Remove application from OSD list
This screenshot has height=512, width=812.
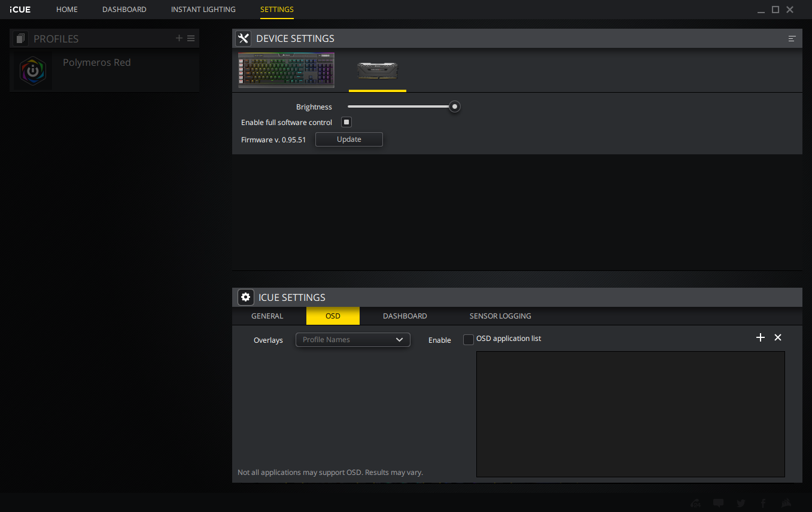(x=778, y=337)
